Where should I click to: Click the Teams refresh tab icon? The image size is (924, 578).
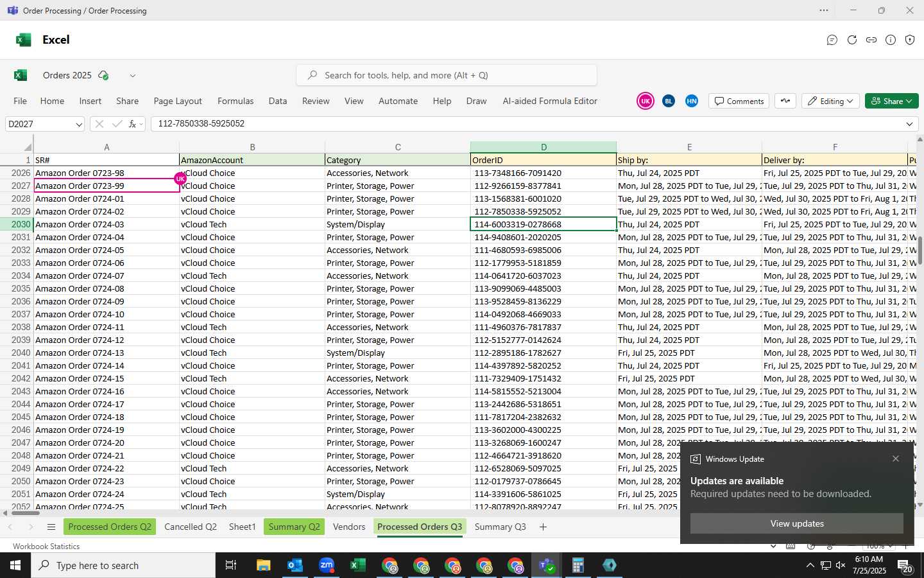852,40
